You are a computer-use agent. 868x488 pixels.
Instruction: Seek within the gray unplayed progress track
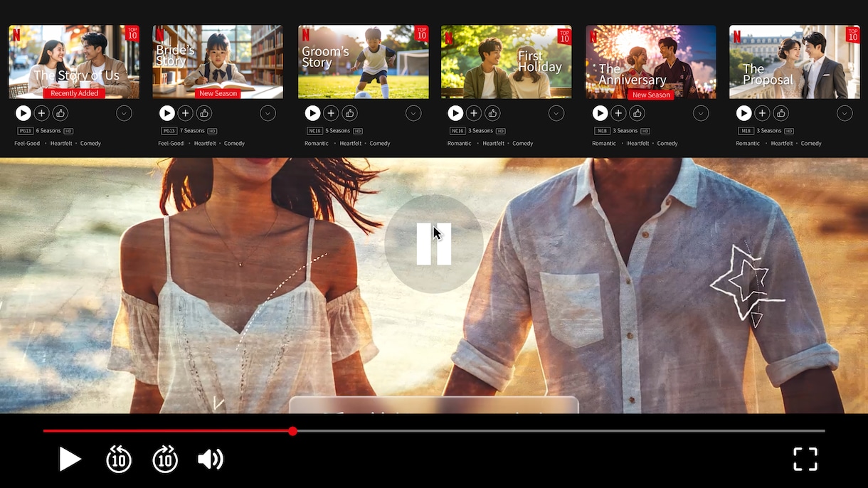(561, 431)
